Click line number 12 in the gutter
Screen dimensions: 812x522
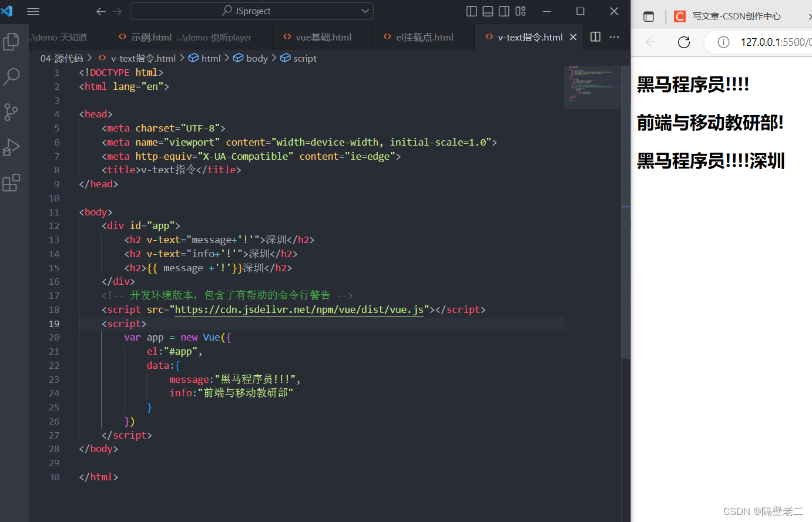coord(54,225)
